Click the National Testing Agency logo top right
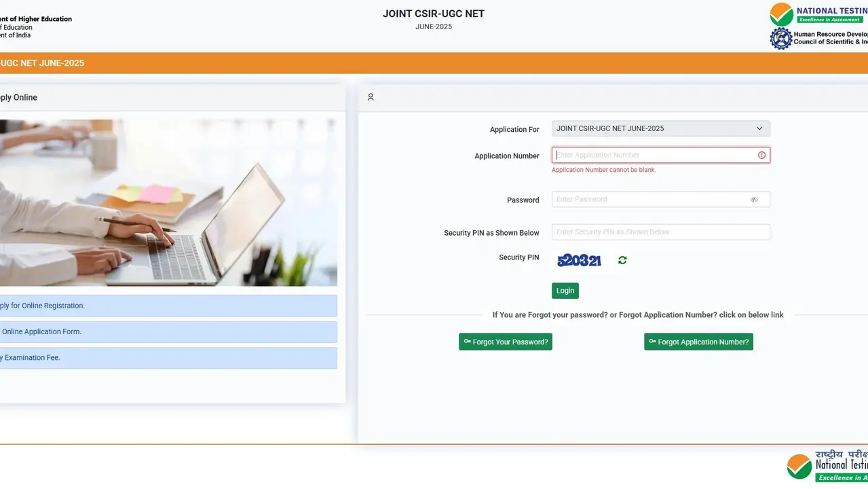The height and width of the screenshot is (489, 868). click(780, 14)
